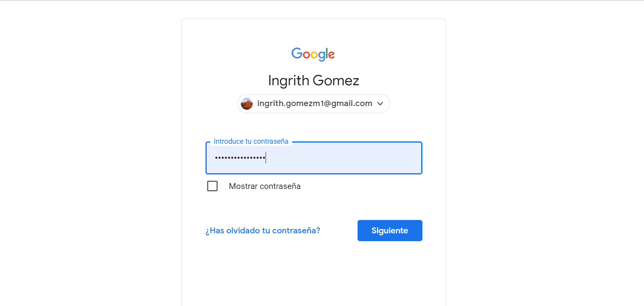Open account chip via ingrith.gomezm1@gmail.com text
Image resolution: width=644 pixels, height=306 pixels.
click(x=314, y=103)
